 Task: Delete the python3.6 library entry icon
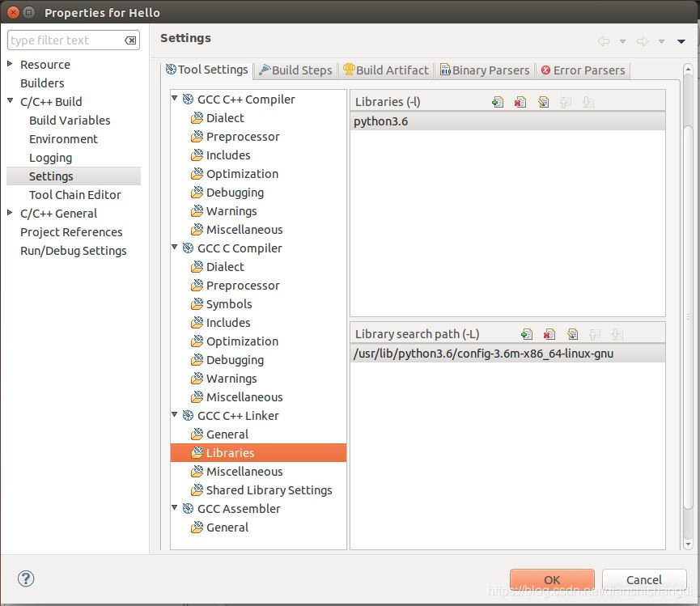coord(520,101)
